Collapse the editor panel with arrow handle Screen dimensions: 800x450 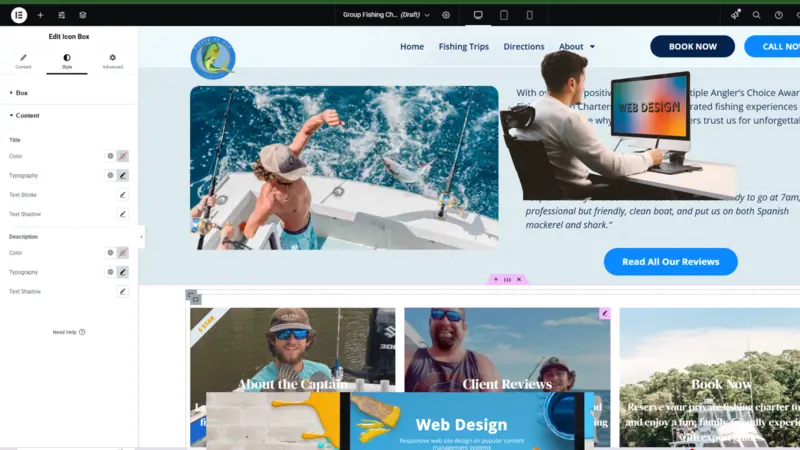tap(141, 237)
